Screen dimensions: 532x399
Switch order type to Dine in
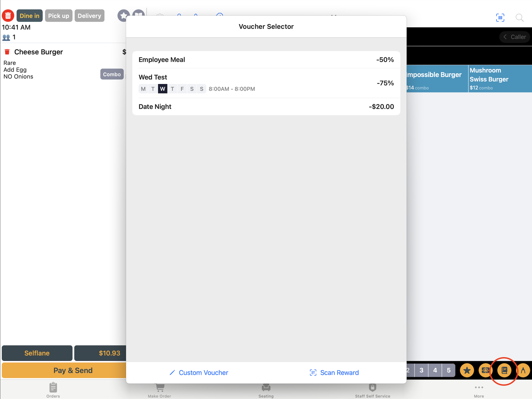[29, 16]
